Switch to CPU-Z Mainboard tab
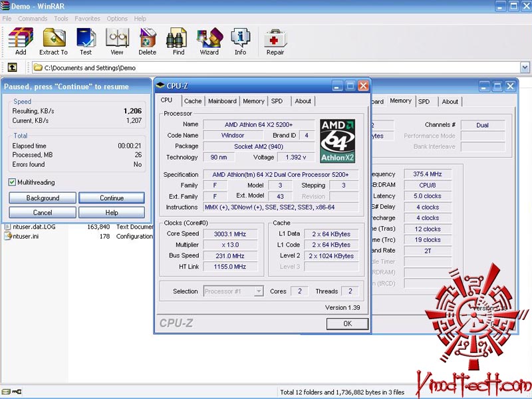 pyautogui.click(x=222, y=101)
